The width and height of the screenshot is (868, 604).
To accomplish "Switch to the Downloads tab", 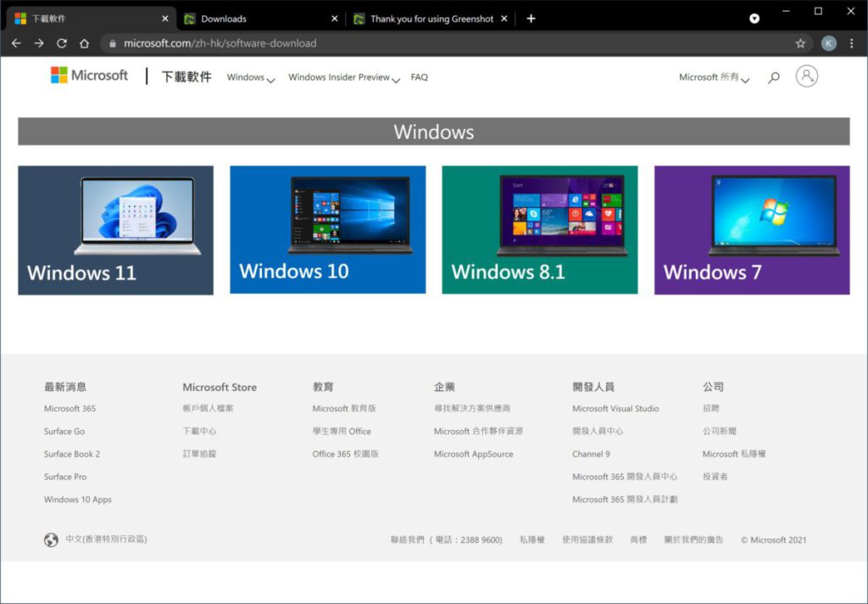I will pyautogui.click(x=261, y=19).
